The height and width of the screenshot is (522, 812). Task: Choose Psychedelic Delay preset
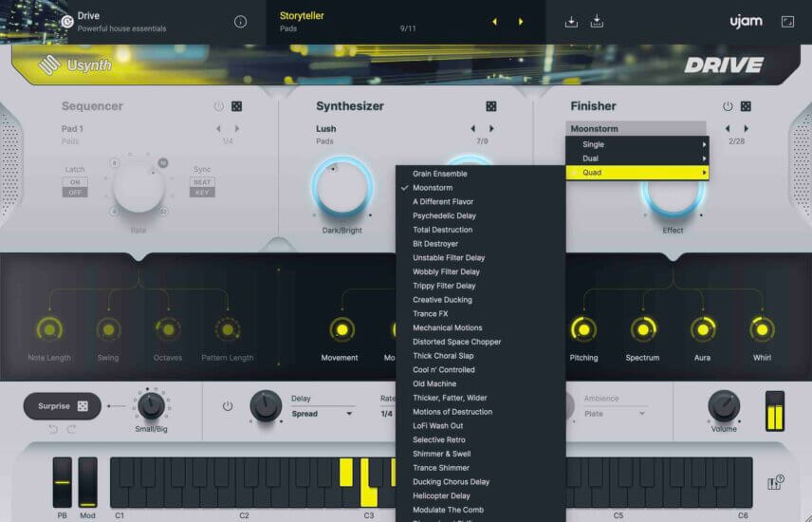[481, 215]
